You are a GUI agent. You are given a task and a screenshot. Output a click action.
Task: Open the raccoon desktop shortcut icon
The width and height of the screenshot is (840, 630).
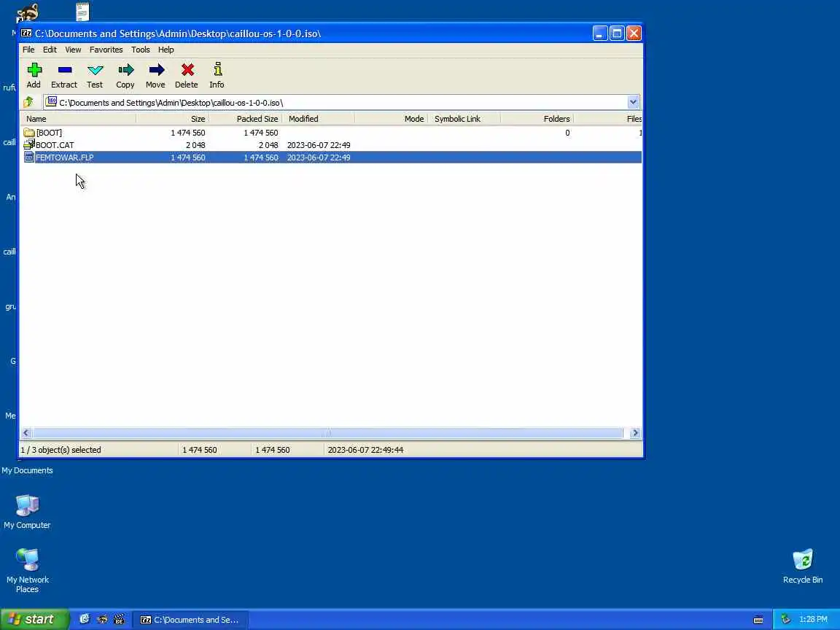(x=27, y=12)
